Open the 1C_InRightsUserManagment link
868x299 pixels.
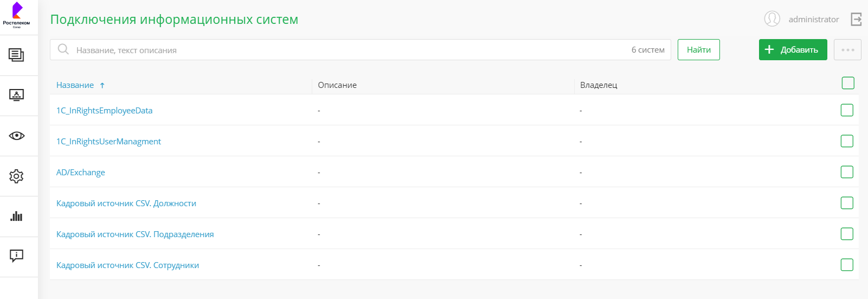(108, 142)
